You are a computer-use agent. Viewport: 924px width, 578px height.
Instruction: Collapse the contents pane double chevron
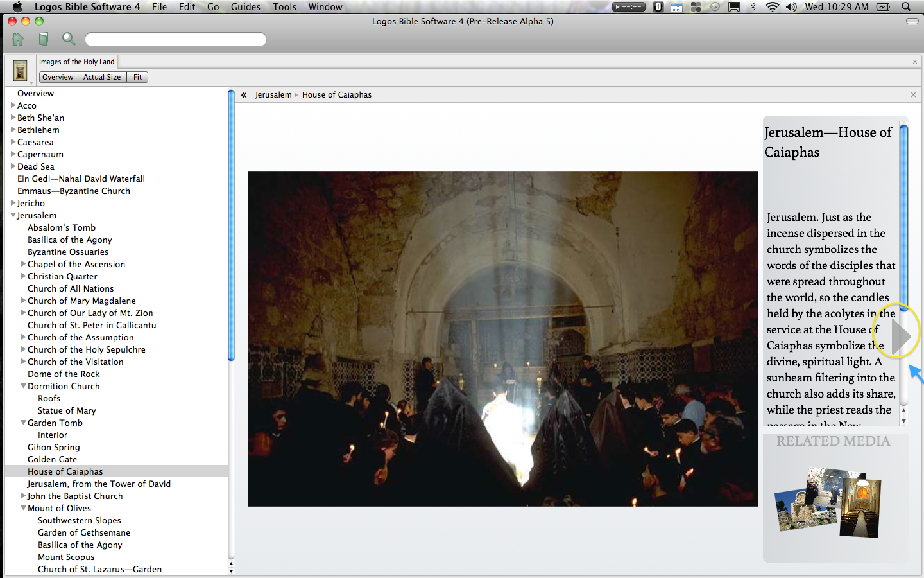point(244,95)
